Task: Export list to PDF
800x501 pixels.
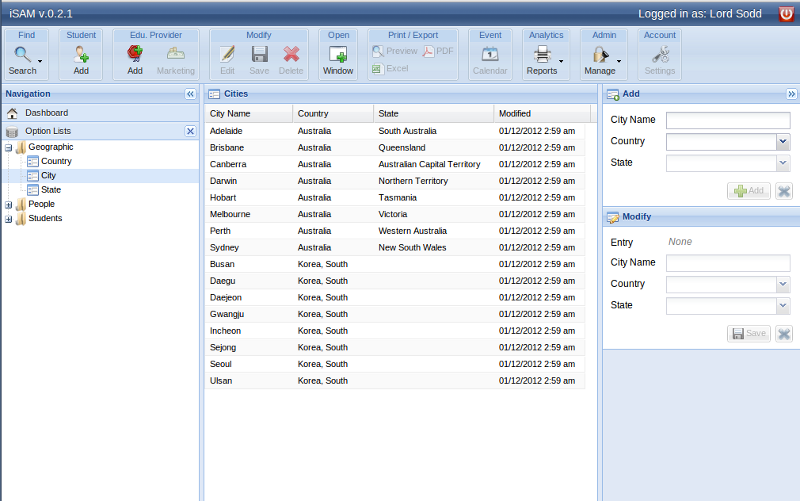Action: (x=438, y=51)
